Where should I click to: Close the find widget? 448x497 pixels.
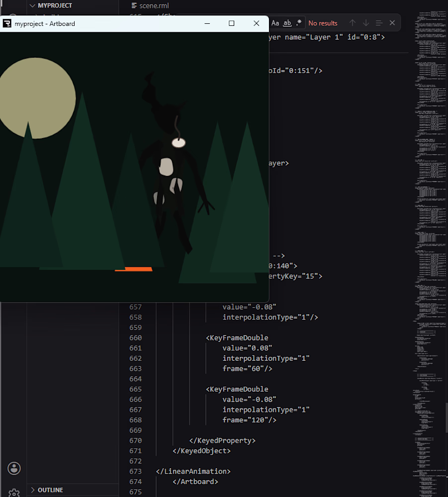tap(392, 23)
